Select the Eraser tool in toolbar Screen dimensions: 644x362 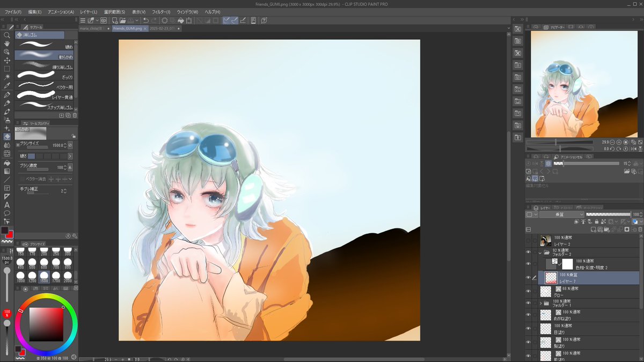7,137
